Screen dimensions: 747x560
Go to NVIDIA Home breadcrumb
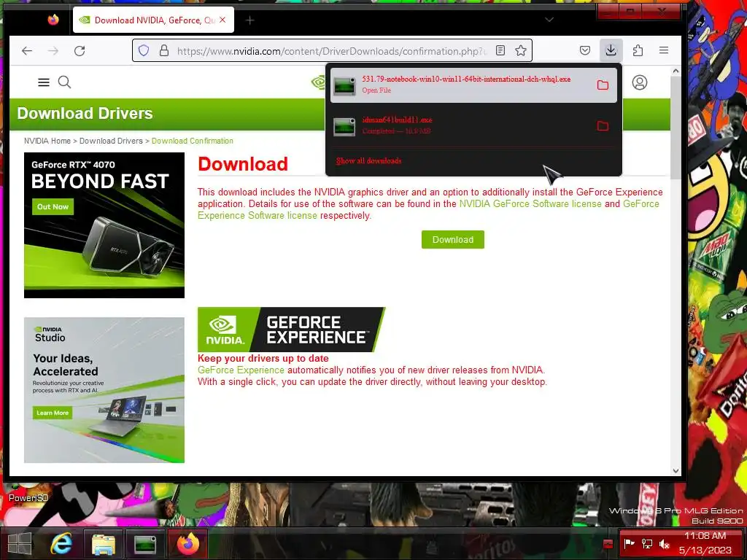pos(47,141)
